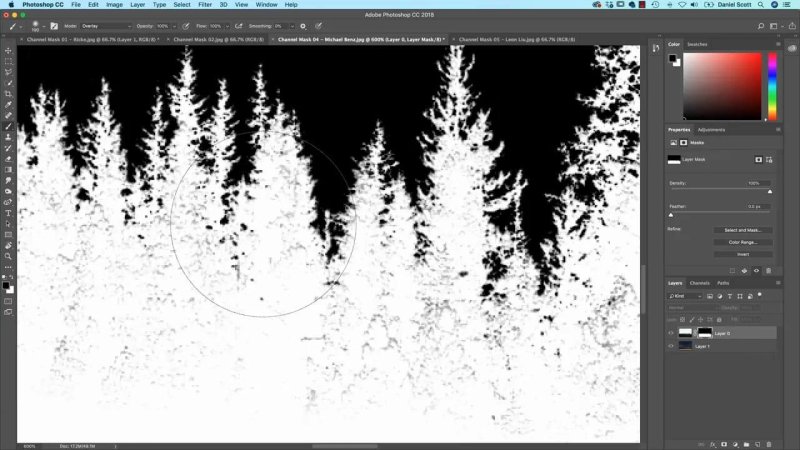The image size is (800, 450).
Task: Select the Move tool
Action: [8, 51]
